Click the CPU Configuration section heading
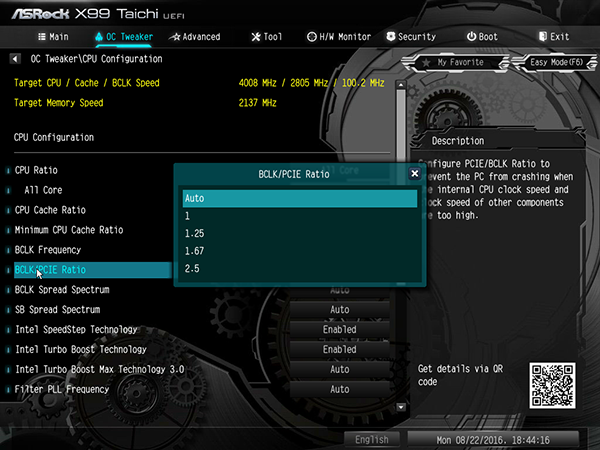This screenshot has height=450, width=600. pyautogui.click(x=54, y=137)
